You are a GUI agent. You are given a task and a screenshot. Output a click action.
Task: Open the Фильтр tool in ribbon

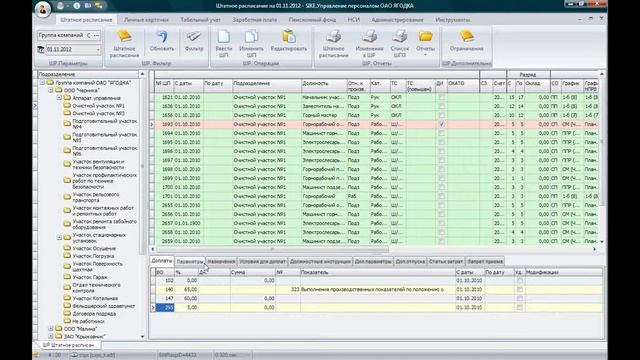[x=194, y=36]
